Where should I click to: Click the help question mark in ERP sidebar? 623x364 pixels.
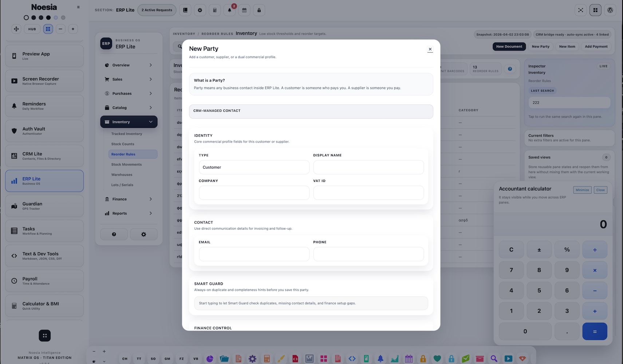click(114, 234)
